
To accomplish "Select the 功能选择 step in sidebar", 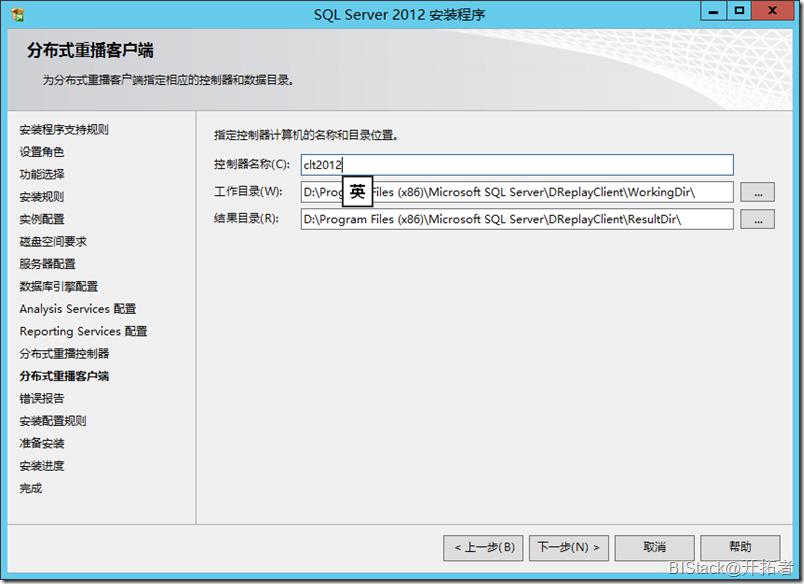I will tap(42, 174).
